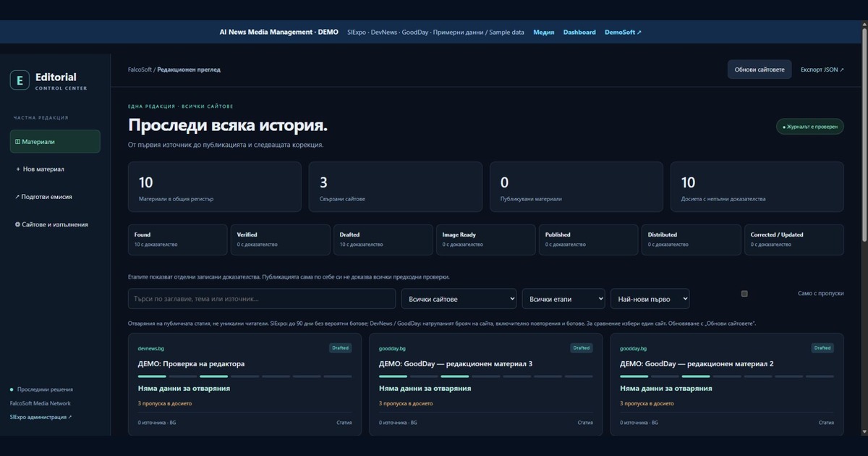868x456 pixels.
Task: Click progress bar on материал 2 card
Action: (x=727, y=376)
